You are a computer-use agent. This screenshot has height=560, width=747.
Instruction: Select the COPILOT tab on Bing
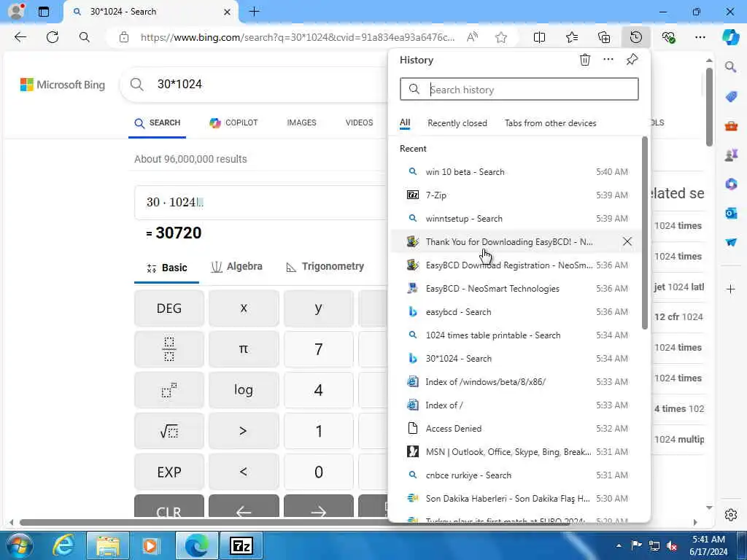tap(233, 122)
